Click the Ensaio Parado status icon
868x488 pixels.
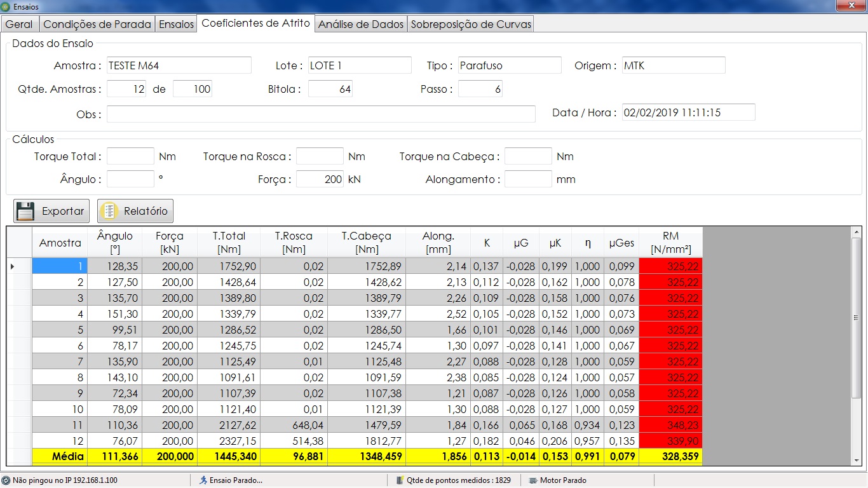click(203, 480)
